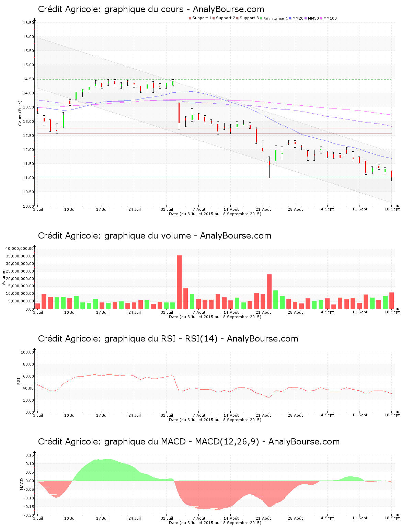Viewport: 412px width, 532px height.
Task: Click '3 Juil' date under price chart
Action: pyautogui.click(x=38, y=209)
